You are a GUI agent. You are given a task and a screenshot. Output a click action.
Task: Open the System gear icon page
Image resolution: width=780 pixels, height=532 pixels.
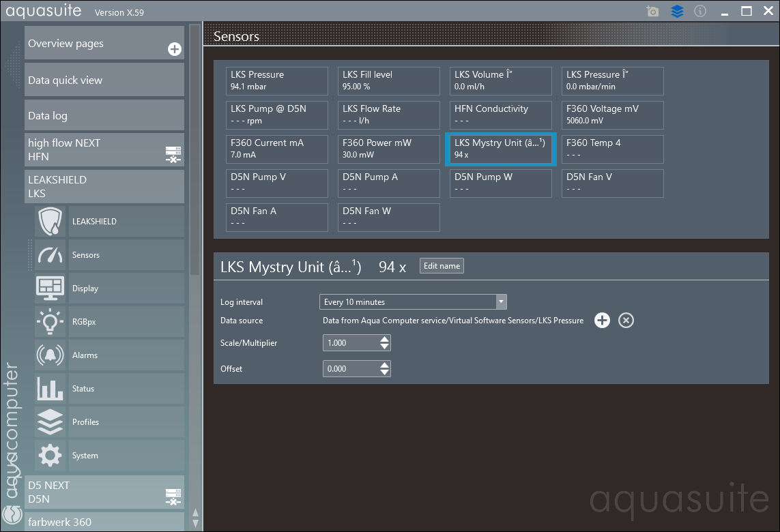coord(50,456)
